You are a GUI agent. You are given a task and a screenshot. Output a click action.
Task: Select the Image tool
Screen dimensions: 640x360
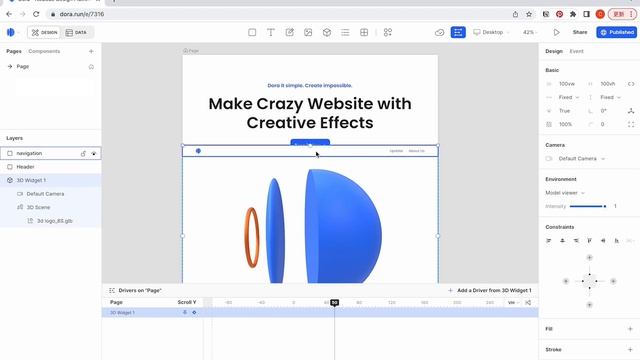coord(308,32)
